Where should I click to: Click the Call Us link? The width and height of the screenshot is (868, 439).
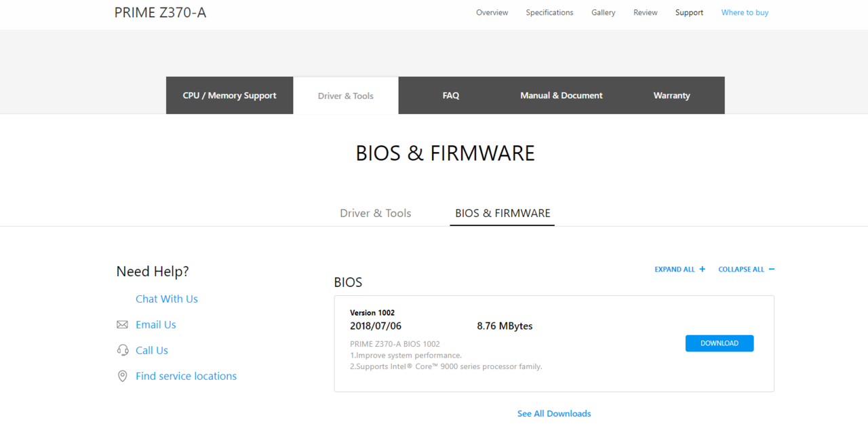152,351
